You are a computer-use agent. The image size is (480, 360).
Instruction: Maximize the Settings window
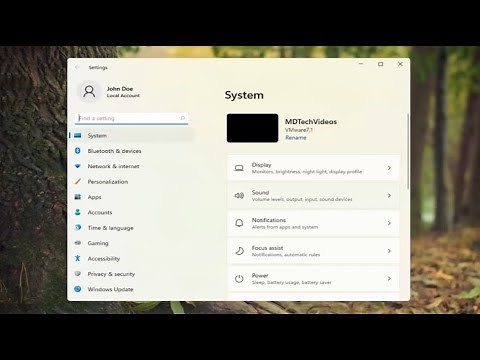pos(380,64)
